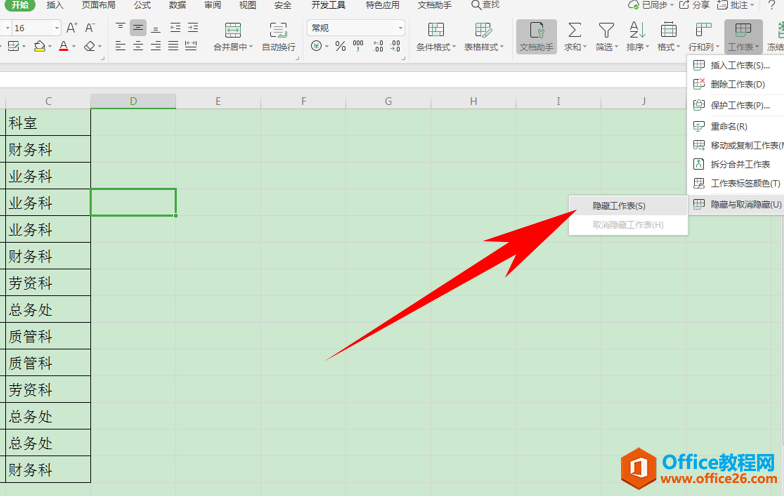Click the red font color A icon
Screen dimensions: 784x496
pyautogui.click(x=64, y=46)
